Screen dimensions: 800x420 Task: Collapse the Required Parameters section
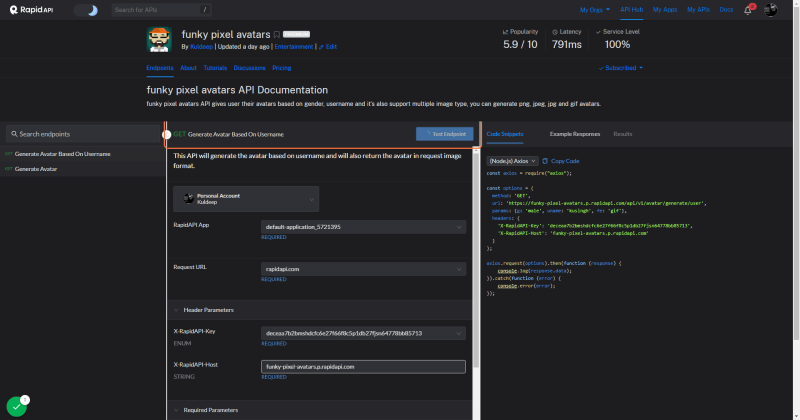[319, 410]
